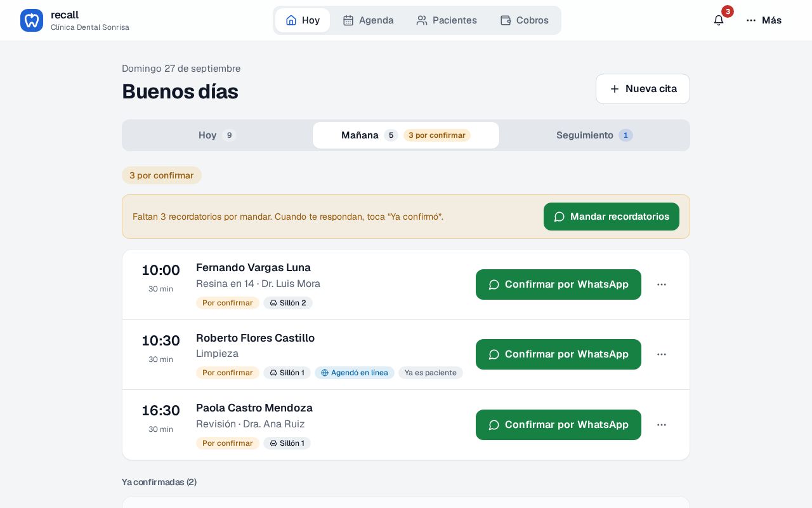Click the 10:00 appointment time
The height and width of the screenshot is (508, 812).
160,270
